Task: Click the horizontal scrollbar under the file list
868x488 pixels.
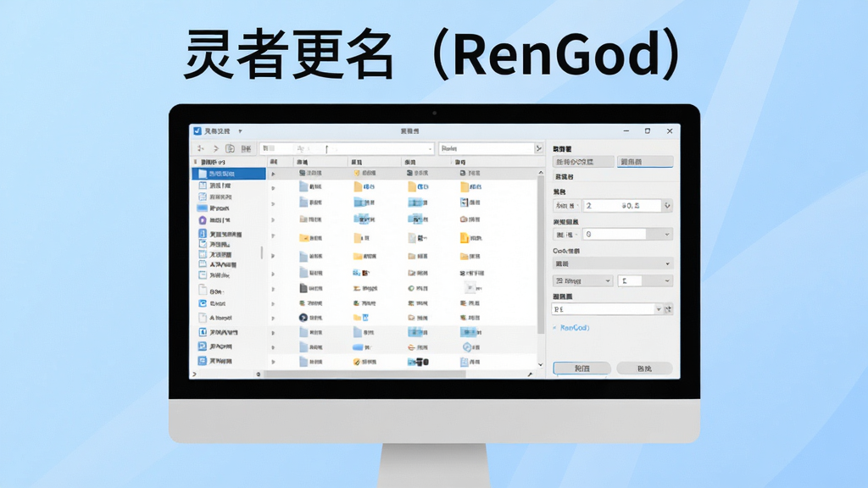Action: click(365, 374)
